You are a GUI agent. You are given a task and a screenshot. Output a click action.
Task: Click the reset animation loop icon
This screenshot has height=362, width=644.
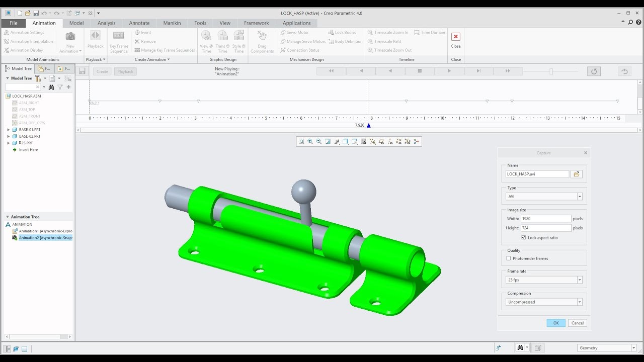(594, 71)
